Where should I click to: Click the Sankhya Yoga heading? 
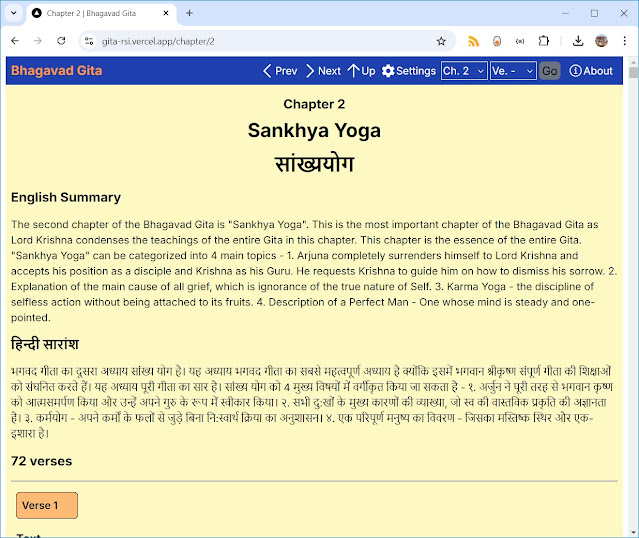click(x=314, y=130)
